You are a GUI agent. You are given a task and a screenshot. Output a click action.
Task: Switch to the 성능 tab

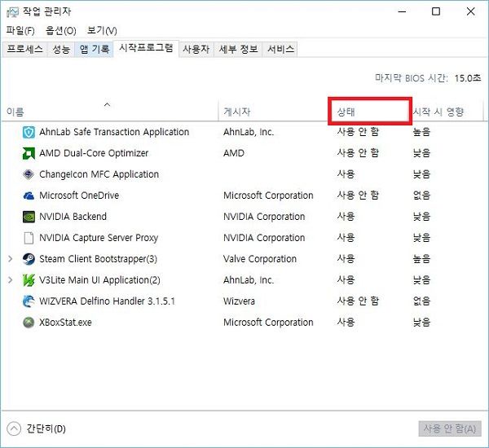tap(61, 49)
